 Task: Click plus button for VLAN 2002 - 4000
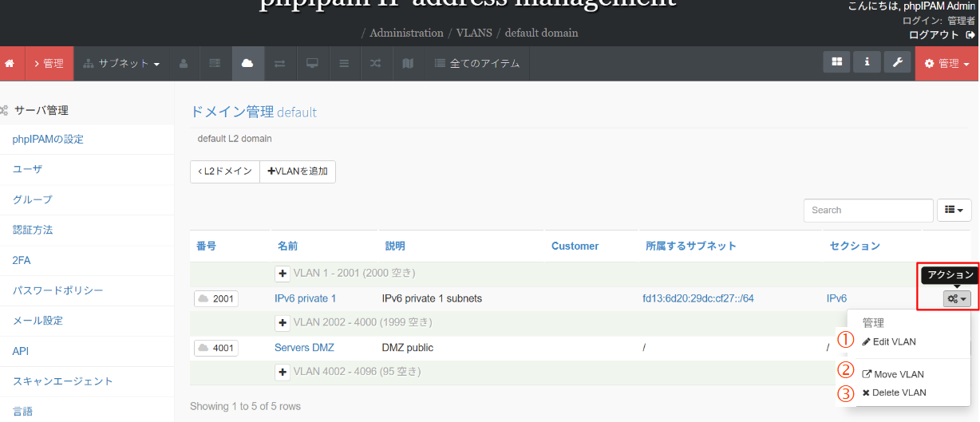(283, 323)
